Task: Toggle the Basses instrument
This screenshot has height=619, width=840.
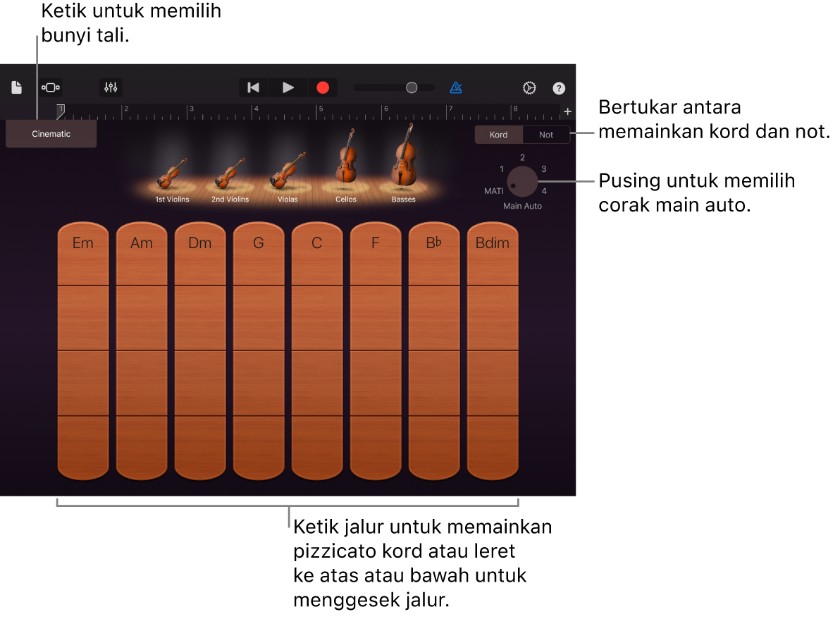Action: tap(403, 164)
